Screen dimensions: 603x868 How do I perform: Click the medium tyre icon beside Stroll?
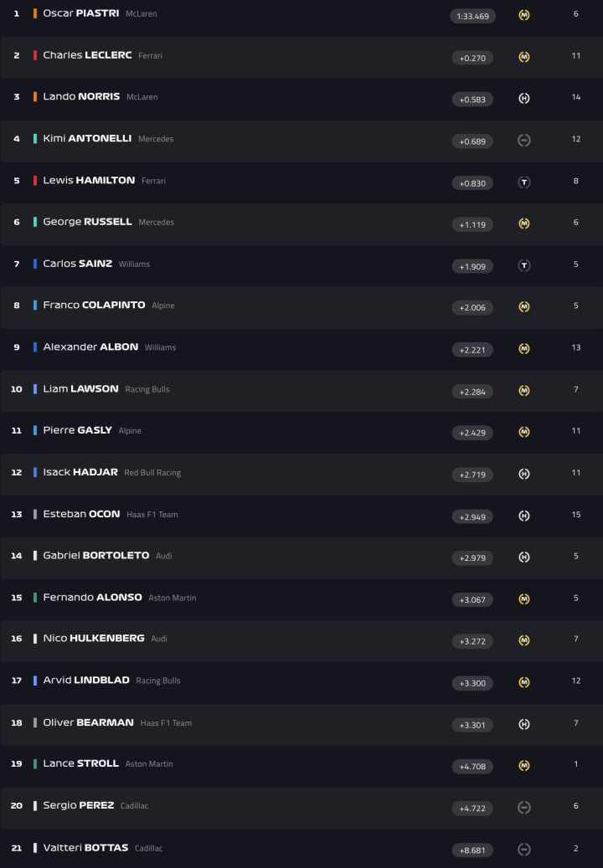(524, 765)
